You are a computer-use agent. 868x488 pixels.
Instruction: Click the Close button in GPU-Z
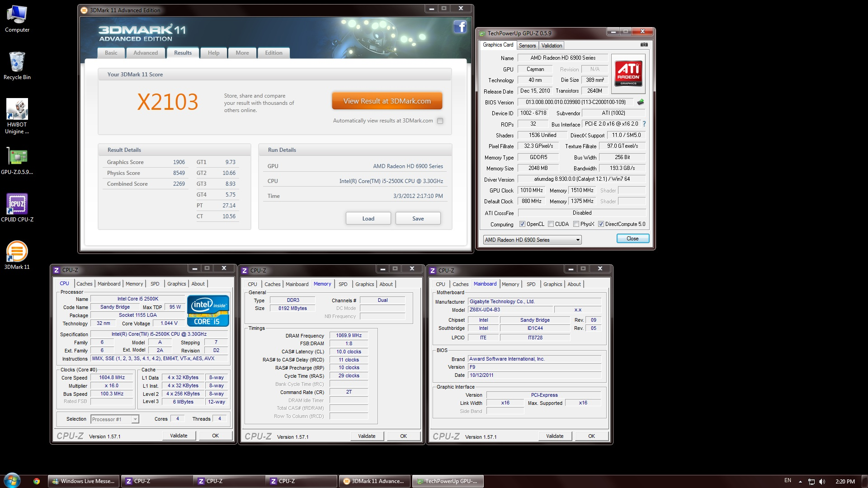[632, 239]
